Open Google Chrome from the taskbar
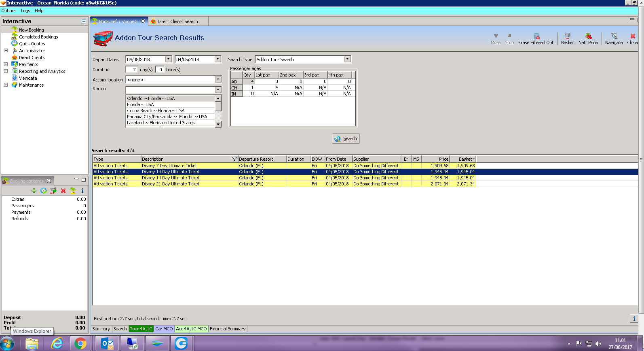 [80, 344]
